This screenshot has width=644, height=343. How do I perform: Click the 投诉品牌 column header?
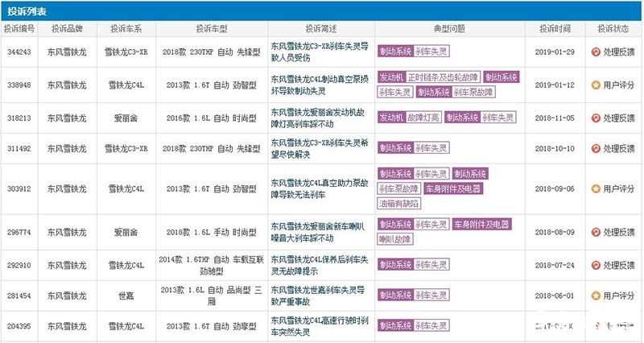tap(67, 29)
